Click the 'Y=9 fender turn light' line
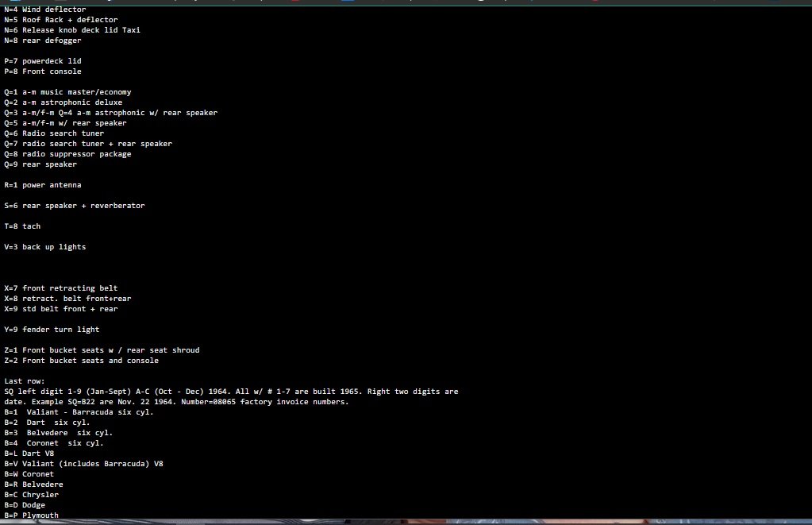This screenshot has width=812, height=525. point(52,330)
